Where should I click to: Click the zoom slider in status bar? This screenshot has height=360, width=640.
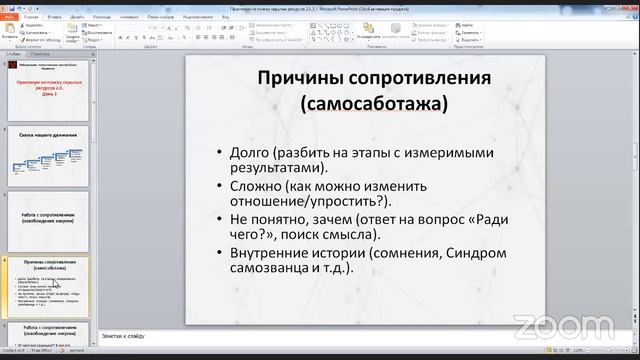tap(608, 350)
